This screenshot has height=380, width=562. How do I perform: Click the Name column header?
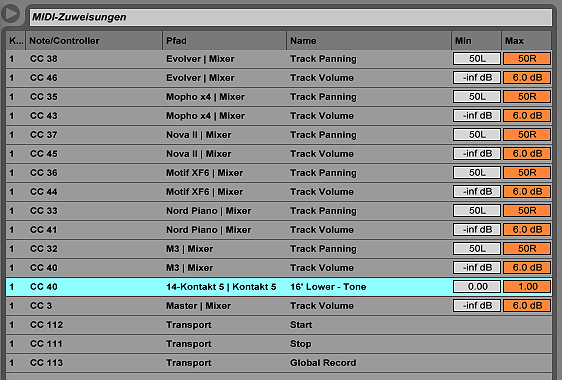[x=369, y=41]
